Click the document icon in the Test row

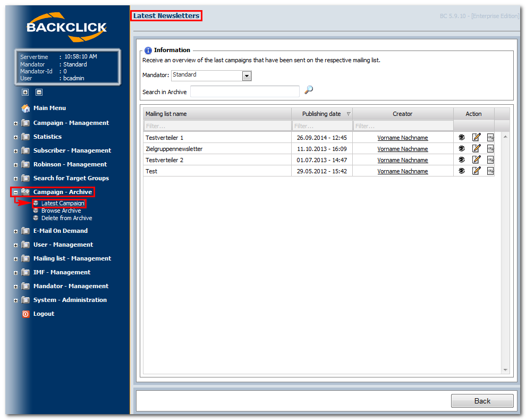pos(490,171)
